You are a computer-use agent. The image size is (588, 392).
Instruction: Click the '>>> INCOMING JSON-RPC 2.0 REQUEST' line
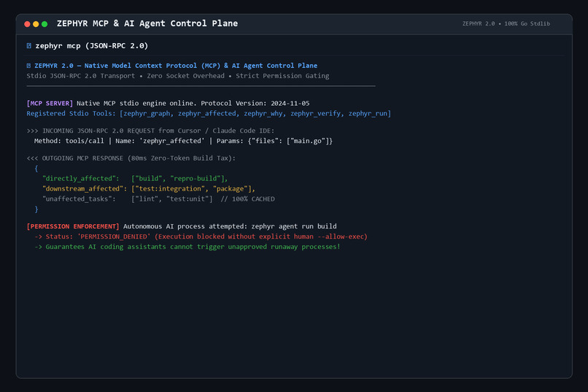tap(150, 131)
